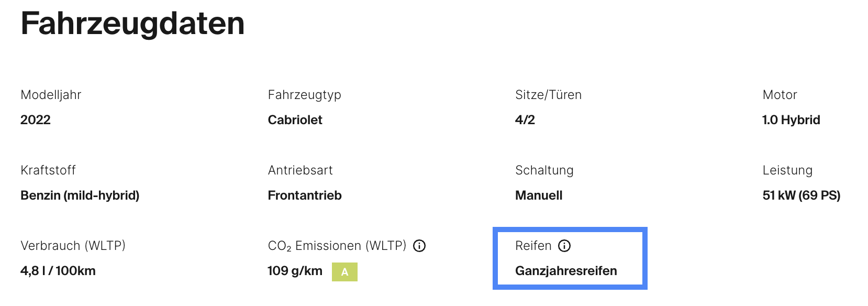868x306 pixels.
Task: Select the Benzin (mild-hybrid) fuel value
Action: pyautogui.click(x=80, y=195)
